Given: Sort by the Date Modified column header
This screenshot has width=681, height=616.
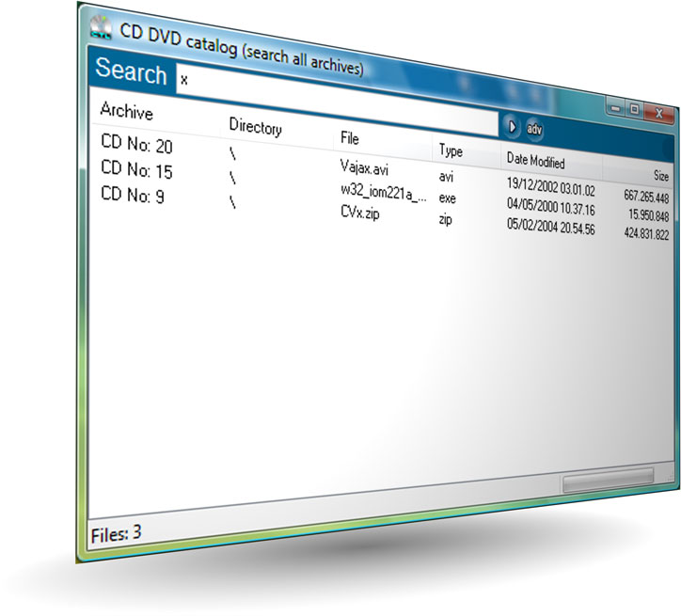Looking at the screenshot, I should 535,161.
